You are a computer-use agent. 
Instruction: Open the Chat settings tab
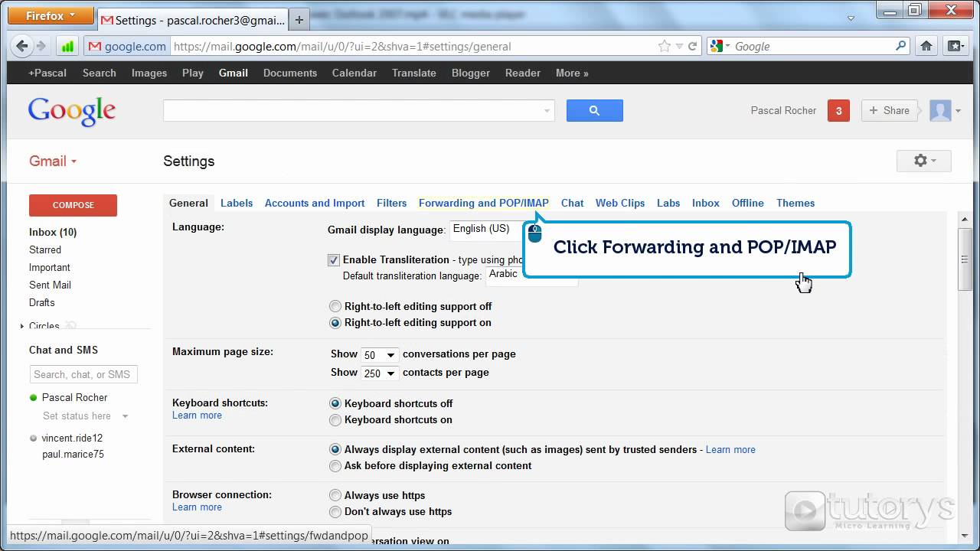[572, 203]
